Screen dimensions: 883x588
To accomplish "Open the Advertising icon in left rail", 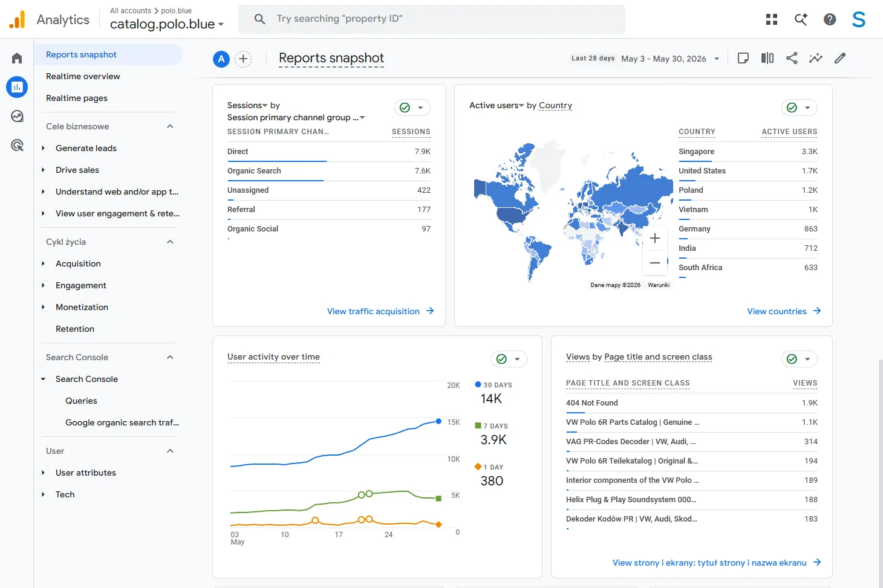I will (x=17, y=145).
